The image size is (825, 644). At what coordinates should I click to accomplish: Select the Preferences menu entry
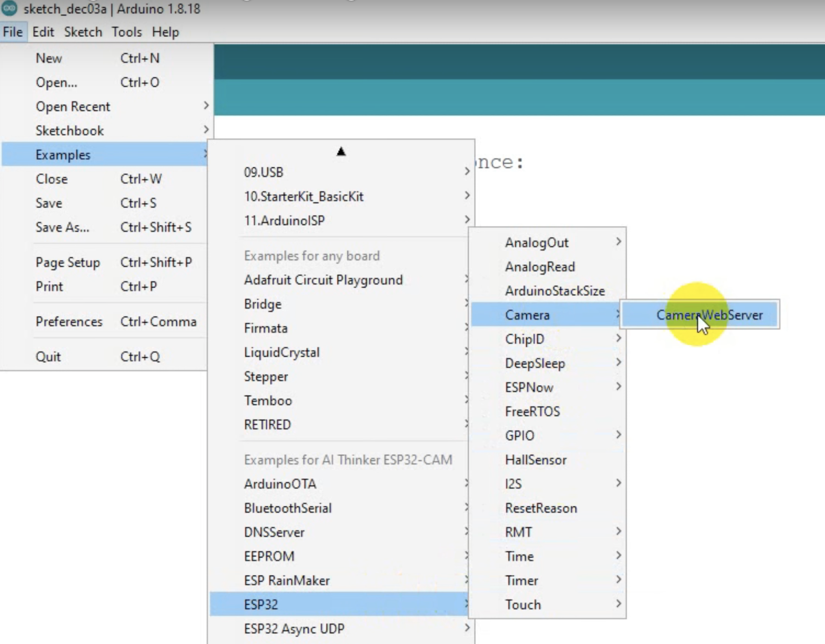point(69,322)
